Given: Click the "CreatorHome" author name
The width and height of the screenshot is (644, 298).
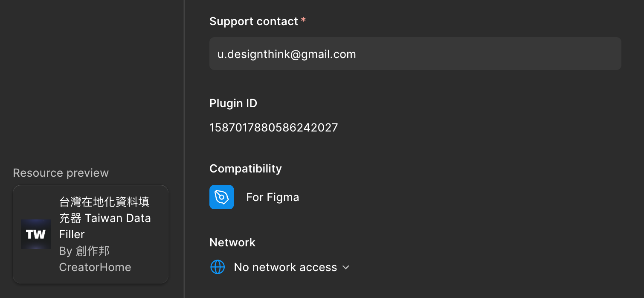Looking at the screenshot, I should point(95,267).
